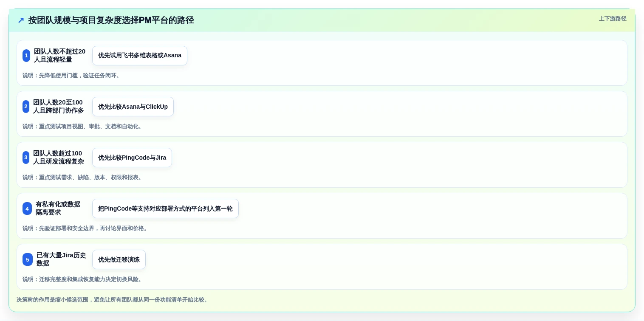Select 优先做迁移演练 recommendation
This screenshot has height=321, width=644.
click(119, 259)
